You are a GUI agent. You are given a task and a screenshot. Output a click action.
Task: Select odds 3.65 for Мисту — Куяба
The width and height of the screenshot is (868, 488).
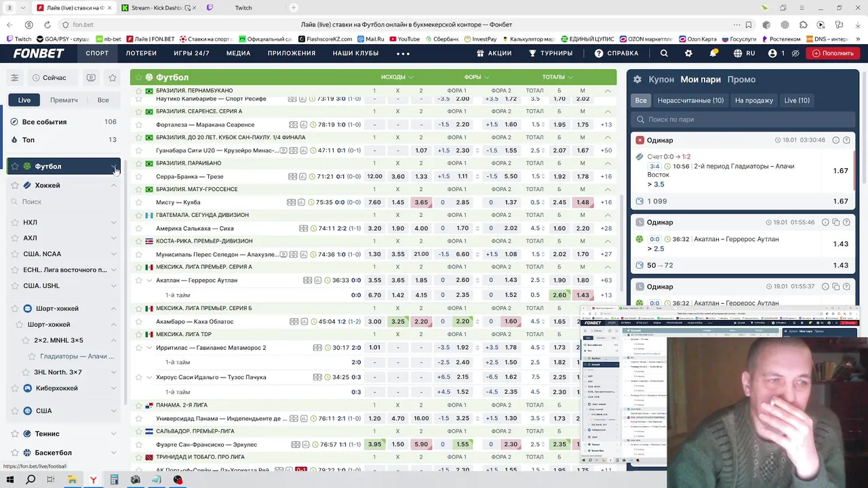tap(421, 202)
